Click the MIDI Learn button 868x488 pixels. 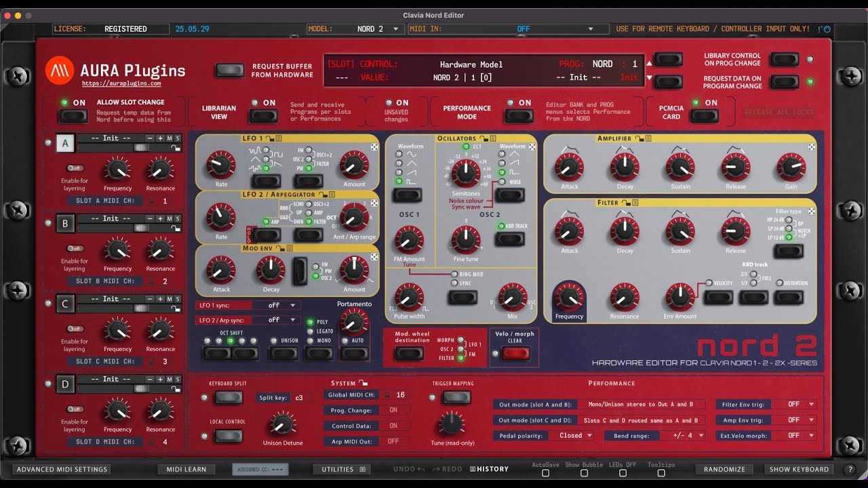pyautogui.click(x=186, y=469)
